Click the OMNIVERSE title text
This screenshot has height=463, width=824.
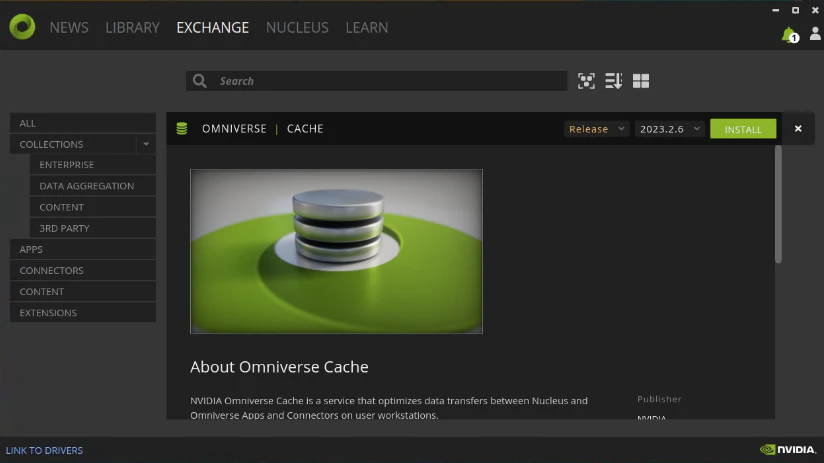(x=234, y=129)
